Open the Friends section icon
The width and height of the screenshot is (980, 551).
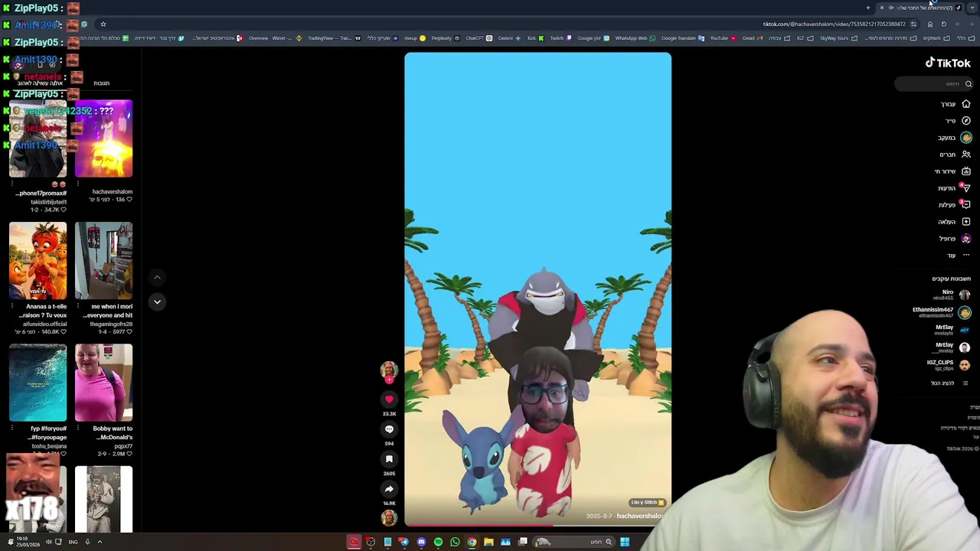point(966,155)
